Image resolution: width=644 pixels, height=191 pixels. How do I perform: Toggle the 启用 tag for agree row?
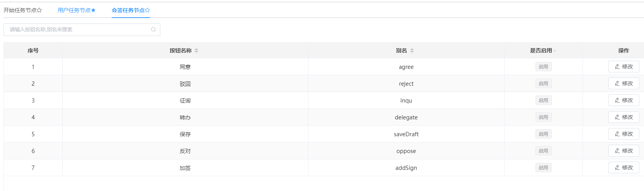(x=543, y=67)
